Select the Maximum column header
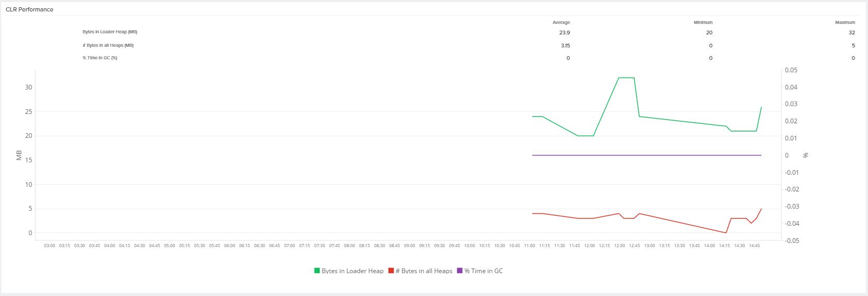The height and width of the screenshot is (296, 868). [845, 22]
